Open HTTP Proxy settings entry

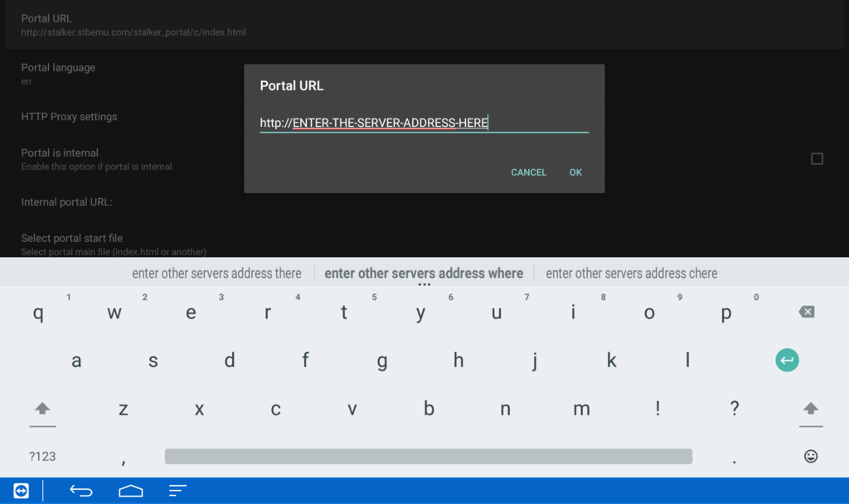point(69,117)
